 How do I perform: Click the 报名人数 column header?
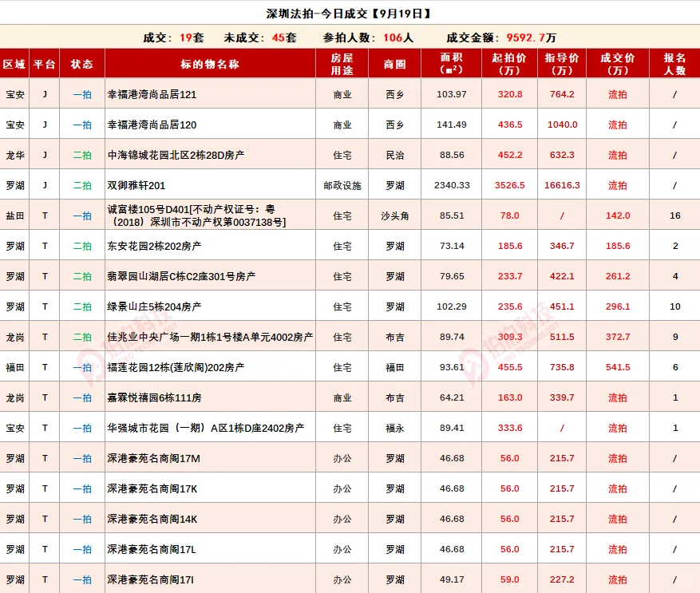[x=674, y=64]
